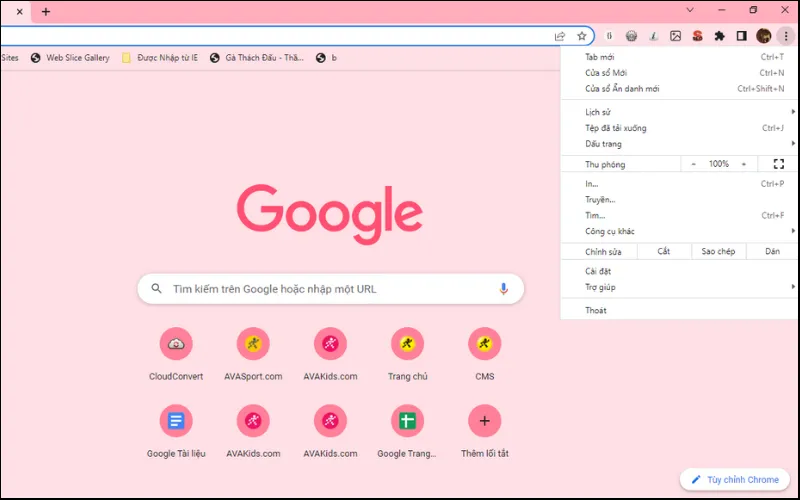The height and width of the screenshot is (500, 800).
Task: Click the magnifier icon in the search box
Action: click(x=157, y=289)
